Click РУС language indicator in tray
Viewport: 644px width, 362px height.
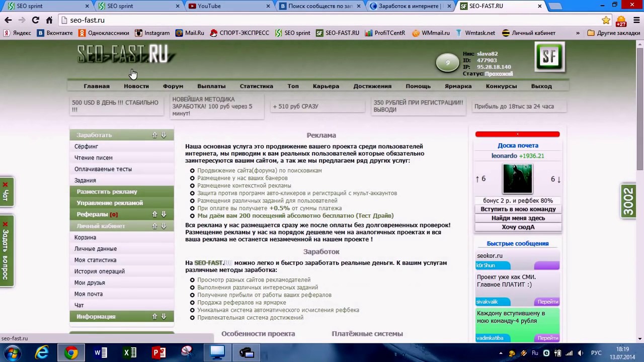(x=596, y=353)
